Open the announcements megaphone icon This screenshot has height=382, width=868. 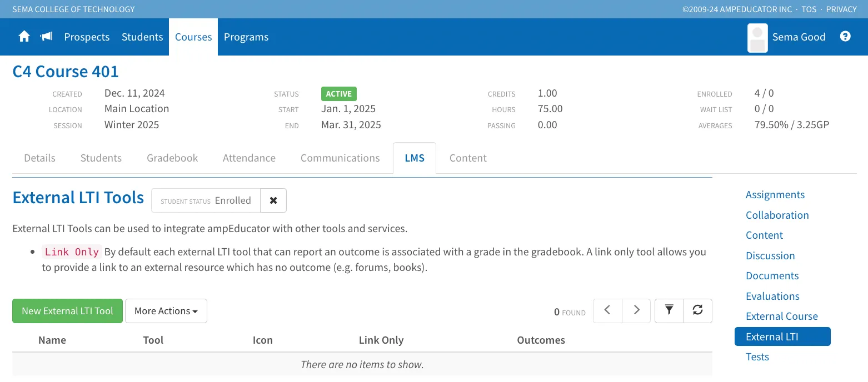click(x=47, y=37)
